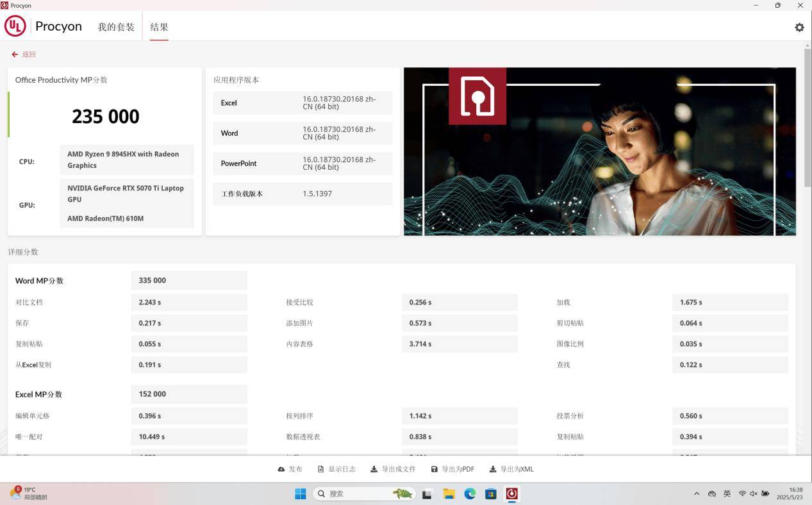The height and width of the screenshot is (505, 812).
Task: Switch to the 我的套装 tab
Action: (x=116, y=26)
